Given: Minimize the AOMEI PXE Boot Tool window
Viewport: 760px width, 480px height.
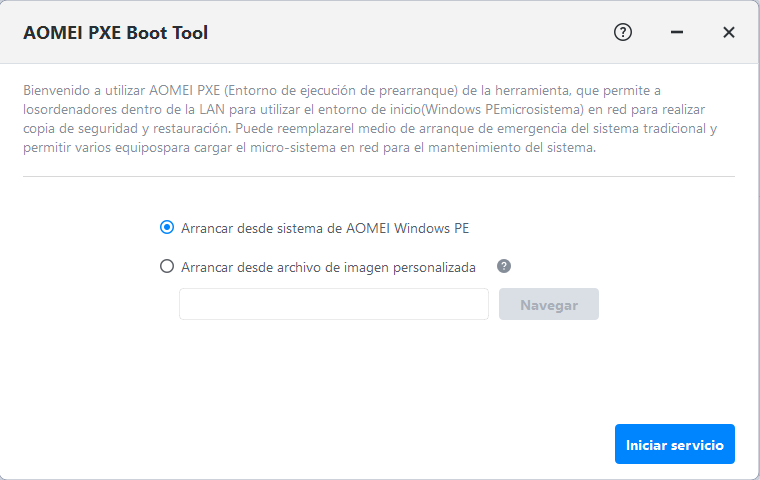Looking at the screenshot, I should point(677,32).
